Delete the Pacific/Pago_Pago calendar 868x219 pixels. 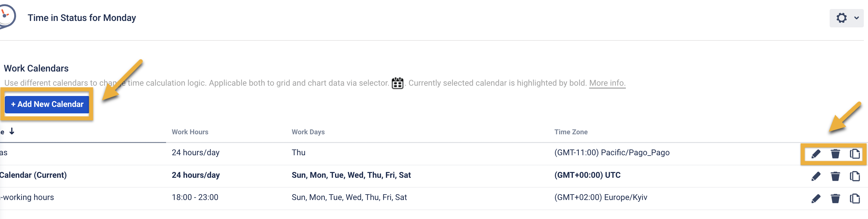(x=835, y=154)
